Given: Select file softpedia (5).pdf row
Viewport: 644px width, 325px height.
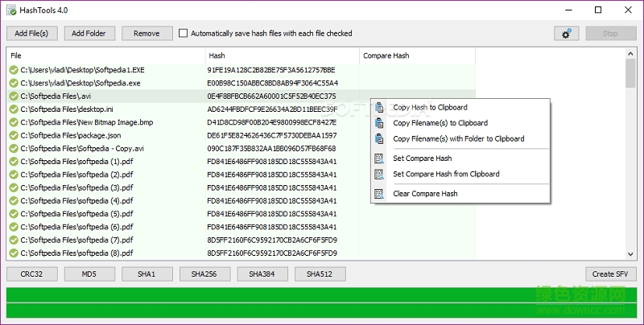Looking at the screenshot, I should tap(241, 214).
